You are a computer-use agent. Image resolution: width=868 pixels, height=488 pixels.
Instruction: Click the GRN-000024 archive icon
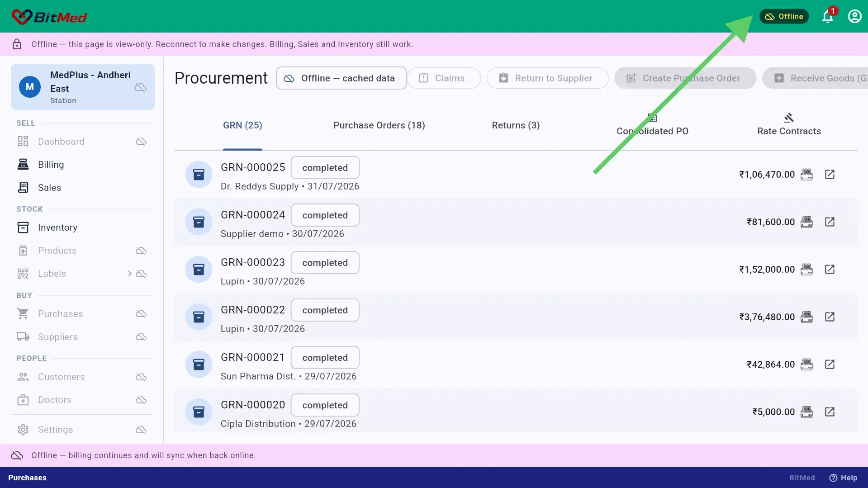(199, 222)
